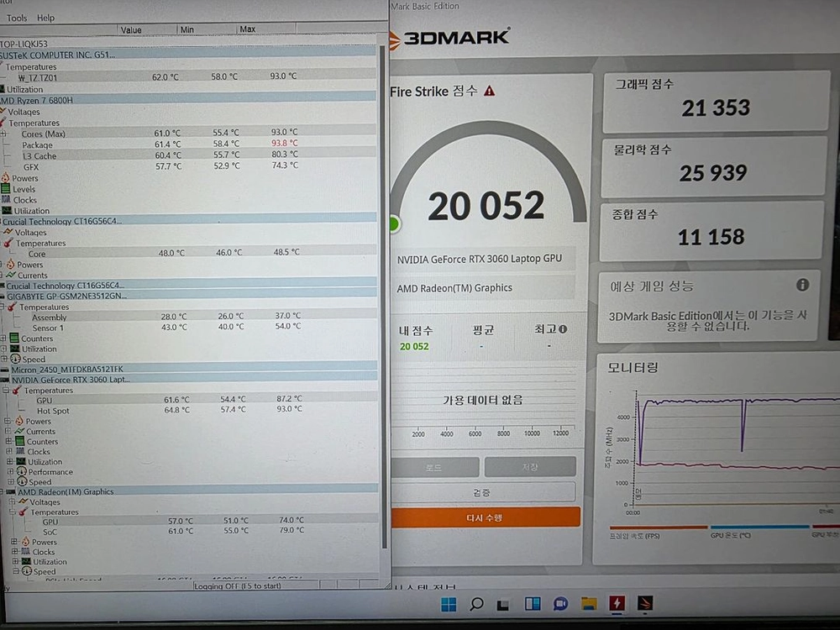
Task: Click the Currents icon under Crucial memory
Action: coord(11,275)
